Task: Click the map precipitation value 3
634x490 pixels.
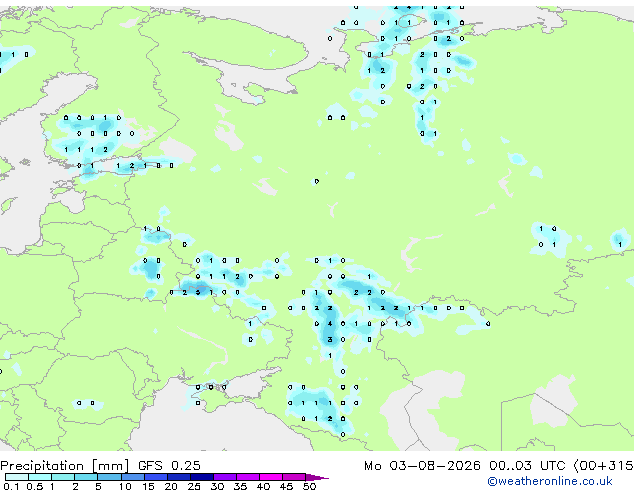Action: point(330,340)
